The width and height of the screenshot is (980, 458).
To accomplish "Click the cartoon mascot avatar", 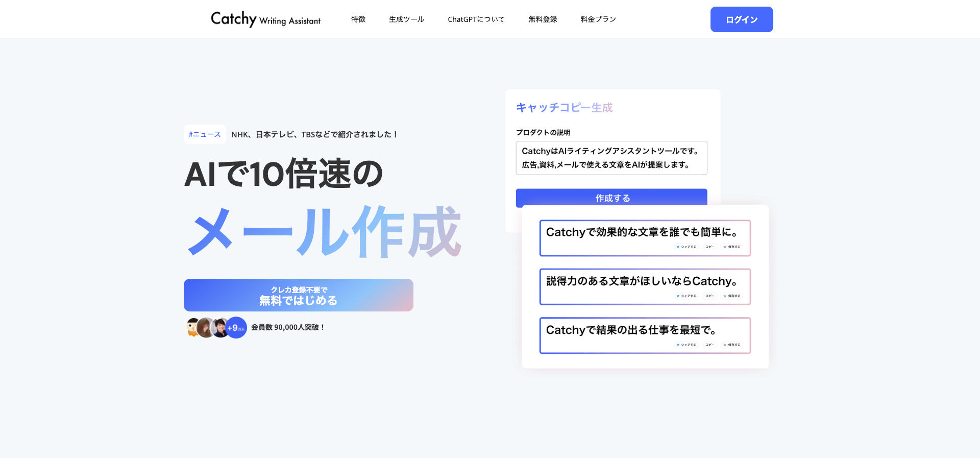I will (x=193, y=328).
